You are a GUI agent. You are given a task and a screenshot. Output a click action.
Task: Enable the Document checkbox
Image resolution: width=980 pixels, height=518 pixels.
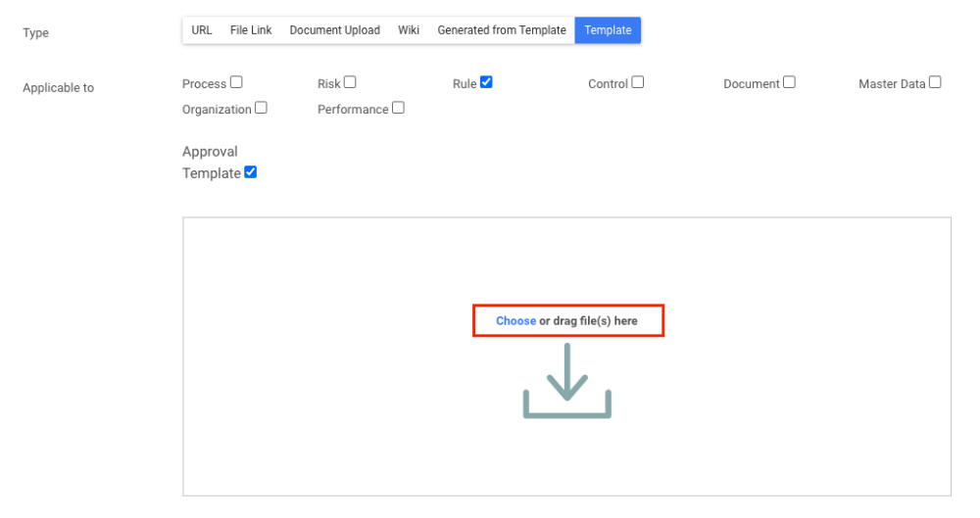[789, 83]
